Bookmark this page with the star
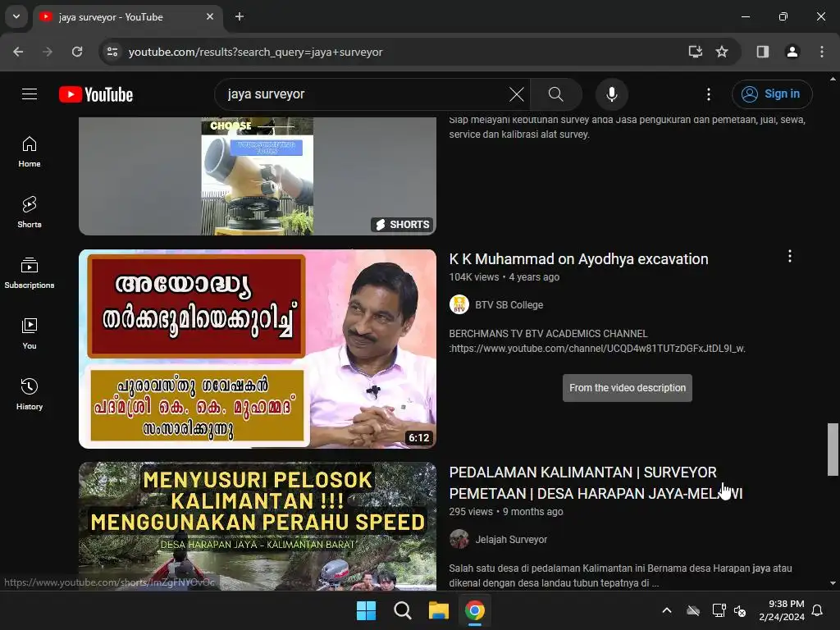The width and height of the screenshot is (840, 630). coord(722,52)
